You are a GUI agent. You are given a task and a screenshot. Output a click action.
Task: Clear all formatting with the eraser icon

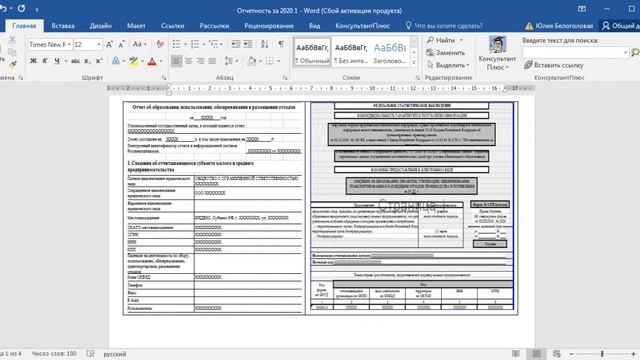pos(160,44)
